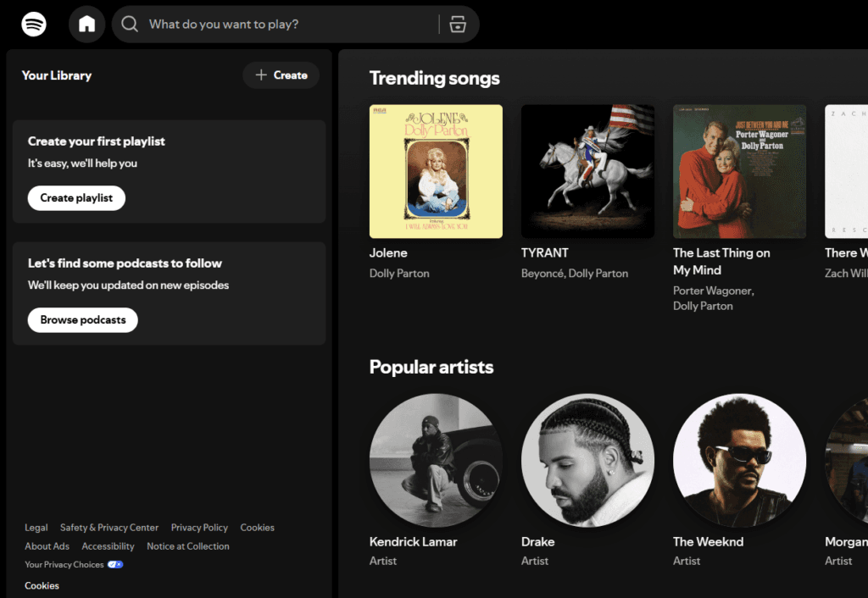Click the TYRANT song title
The height and width of the screenshot is (598, 868).
545,252
